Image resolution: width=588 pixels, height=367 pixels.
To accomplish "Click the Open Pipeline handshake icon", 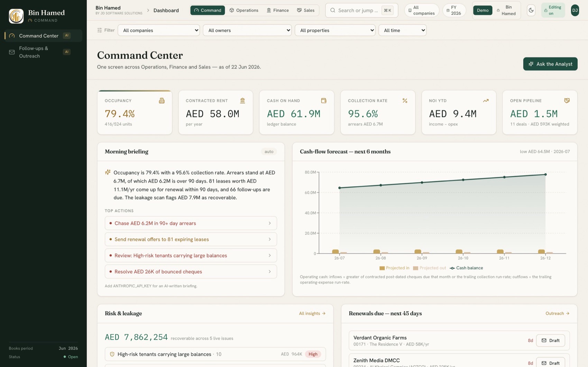I will point(567,101).
